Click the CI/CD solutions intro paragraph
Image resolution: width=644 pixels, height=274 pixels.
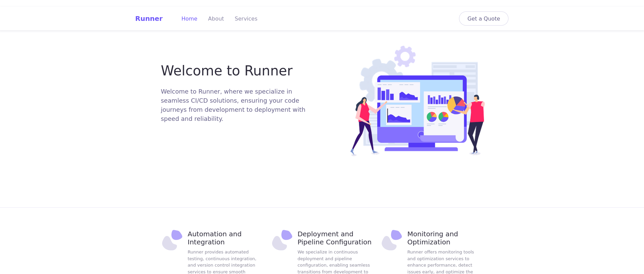(x=233, y=105)
